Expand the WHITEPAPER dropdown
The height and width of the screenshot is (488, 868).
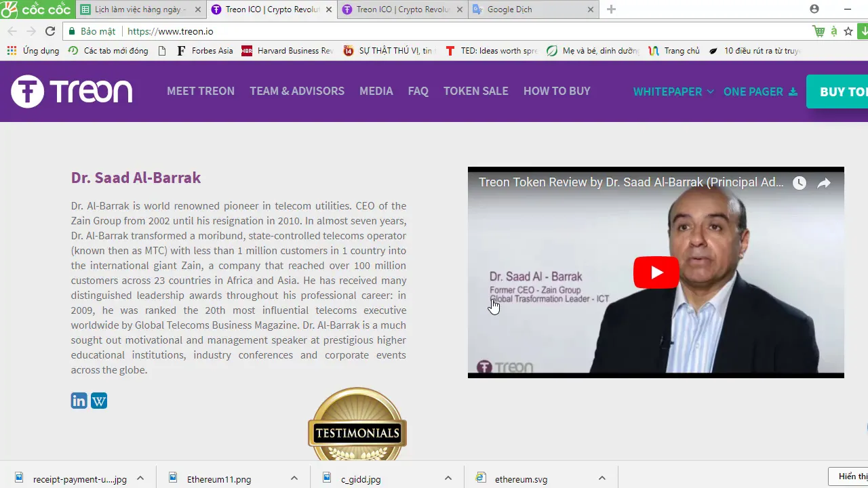673,91
